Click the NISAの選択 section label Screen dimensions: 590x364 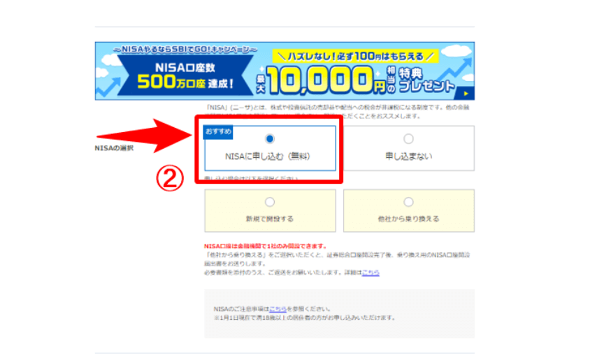[x=114, y=148]
